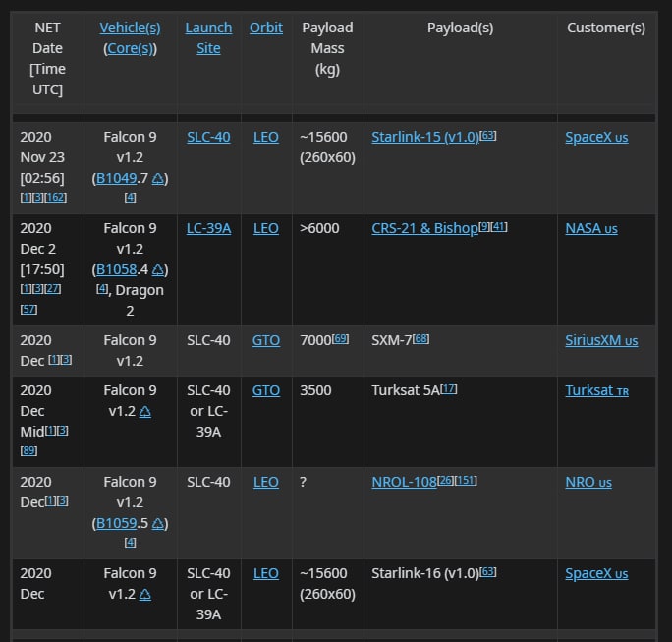Select the 'SXM-7' payload text
The image size is (672, 642).
click(x=392, y=340)
